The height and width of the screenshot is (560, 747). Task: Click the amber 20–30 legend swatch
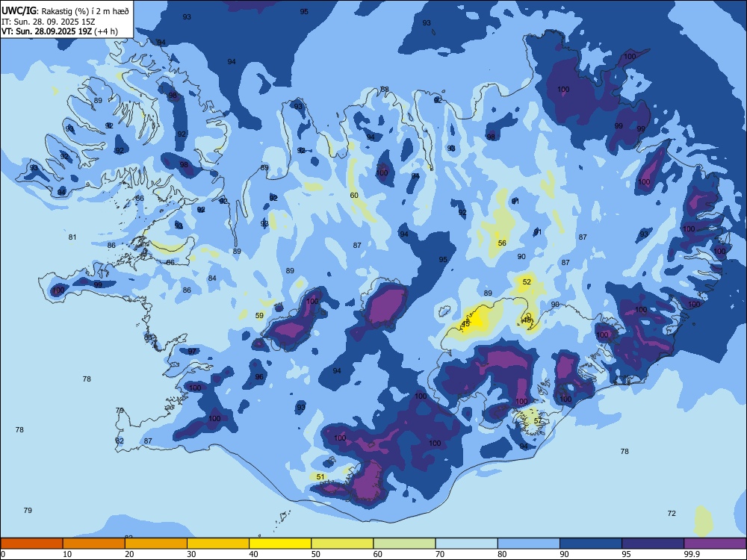(x=156, y=544)
